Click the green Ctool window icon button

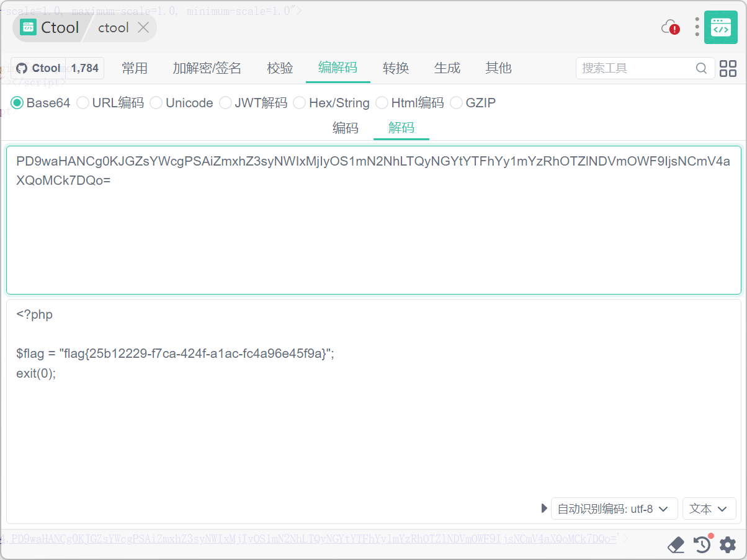[x=720, y=27]
